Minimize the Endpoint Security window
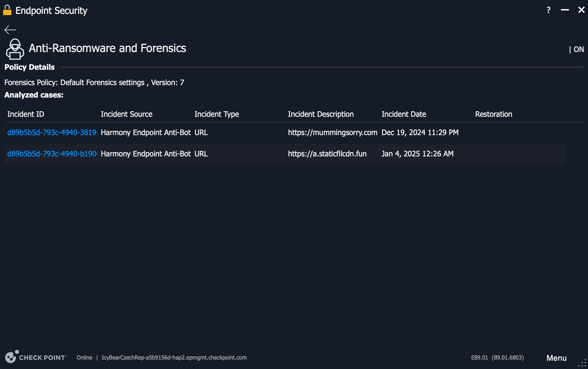The image size is (588, 369). (565, 10)
